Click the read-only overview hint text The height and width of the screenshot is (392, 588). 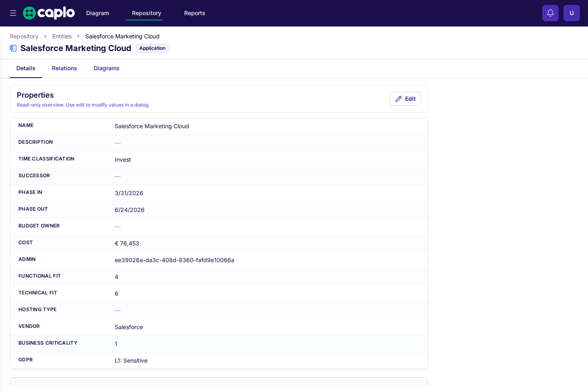83,105
